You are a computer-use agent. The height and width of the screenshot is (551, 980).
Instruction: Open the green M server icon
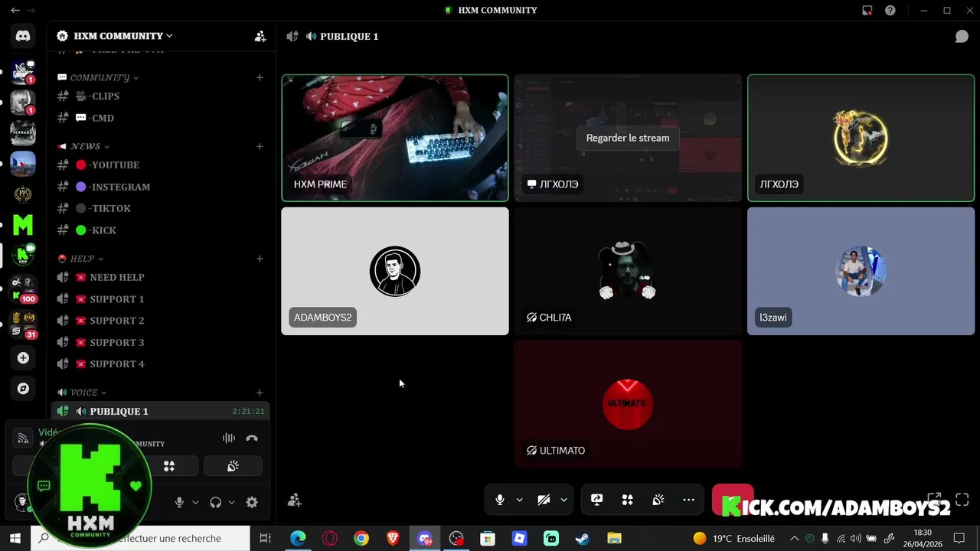23,224
